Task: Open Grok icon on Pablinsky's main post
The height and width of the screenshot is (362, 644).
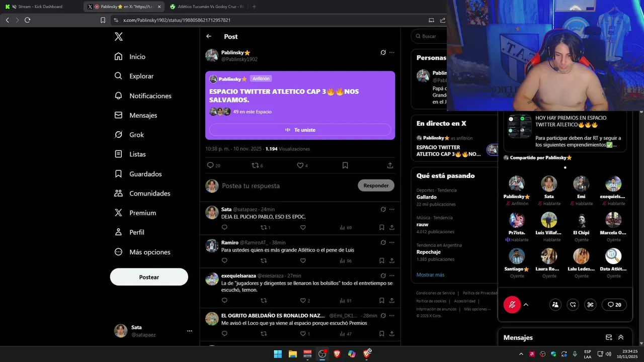Action: click(x=383, y=52)
